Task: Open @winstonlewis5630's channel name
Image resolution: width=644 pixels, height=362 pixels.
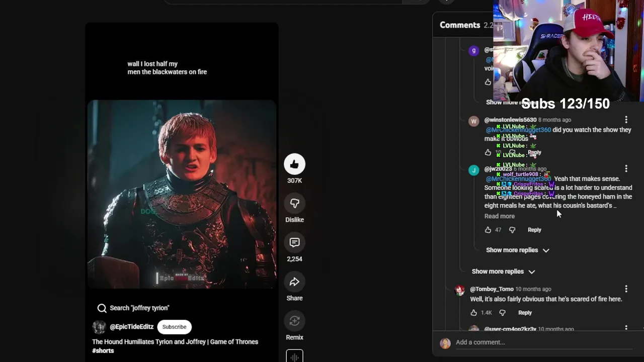Action: [510, 120]
